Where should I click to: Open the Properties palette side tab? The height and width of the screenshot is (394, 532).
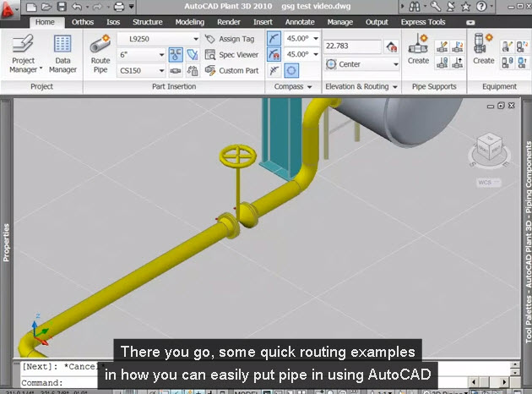tap(6, 243)
